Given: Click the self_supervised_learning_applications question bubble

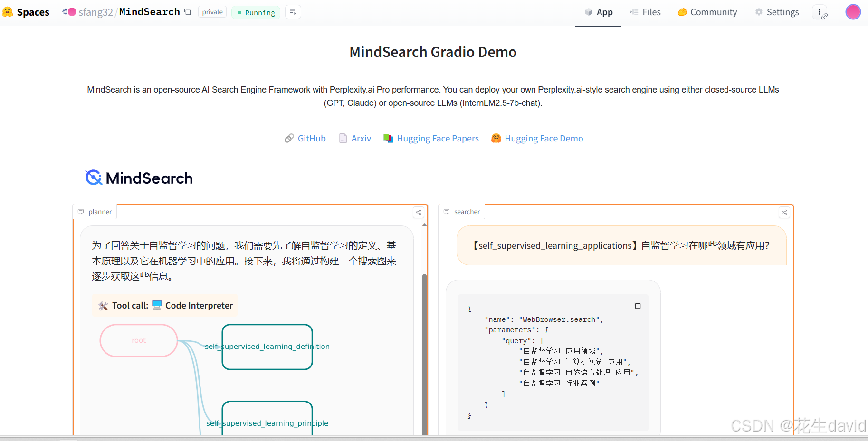Looking at the screenshot, I should [x=621, y=245].
